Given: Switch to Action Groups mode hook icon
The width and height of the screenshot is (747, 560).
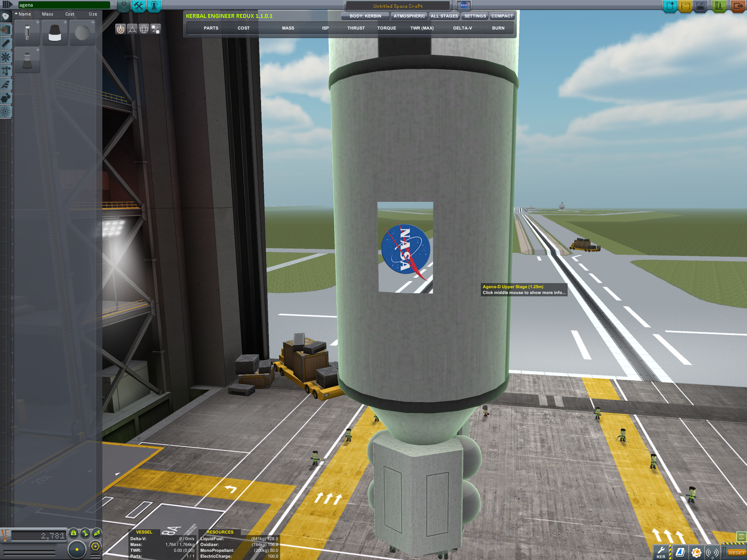Looking at the screenshot, I should click(x=124, y=6).
